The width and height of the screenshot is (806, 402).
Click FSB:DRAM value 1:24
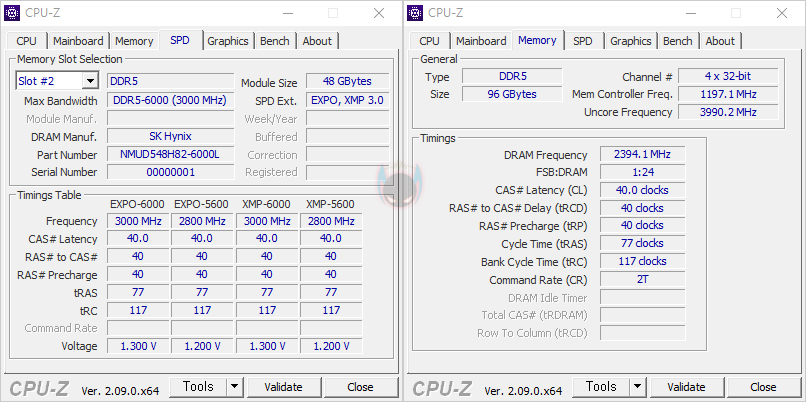[x=642, y=172]
